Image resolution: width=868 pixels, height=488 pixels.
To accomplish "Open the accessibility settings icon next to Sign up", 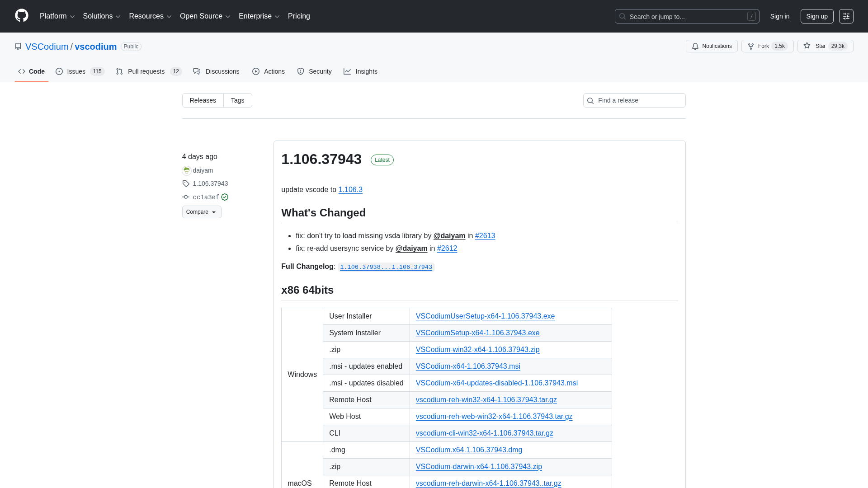I will coord(846,16).
